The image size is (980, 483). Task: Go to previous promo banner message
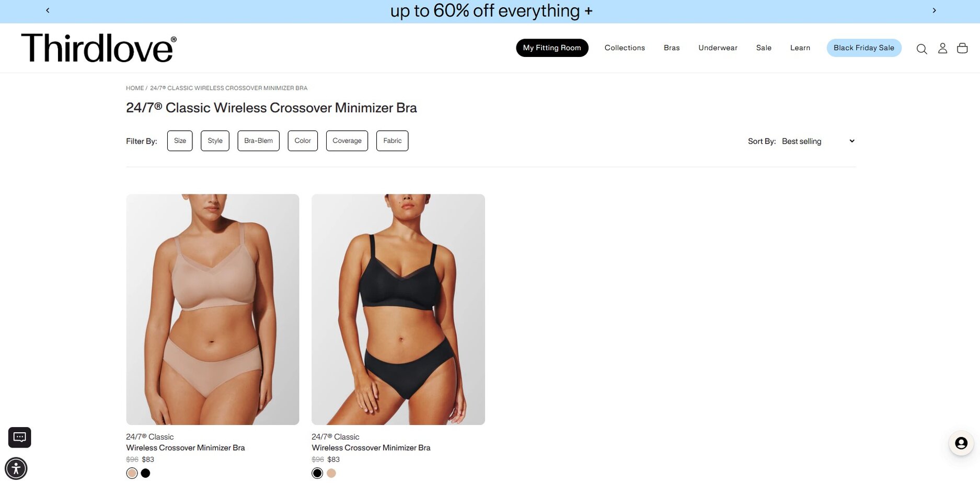[x=48, y=10]
